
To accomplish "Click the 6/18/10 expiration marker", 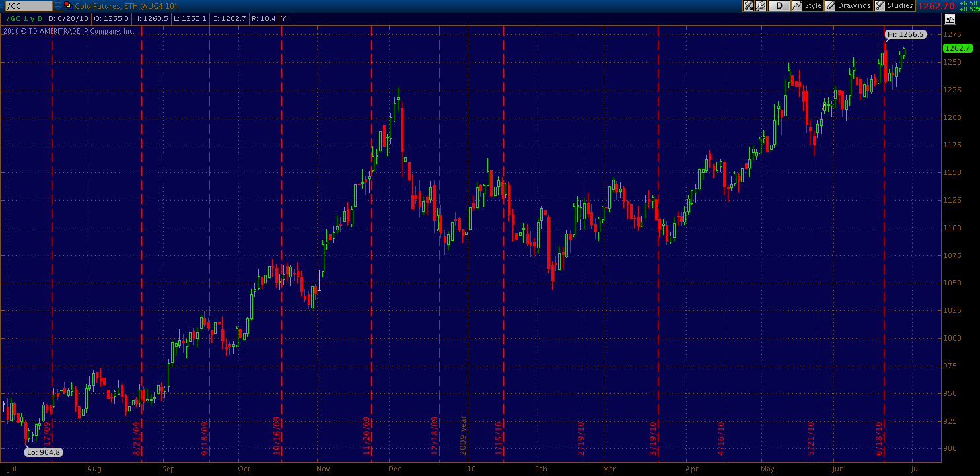I will (880, 438).
